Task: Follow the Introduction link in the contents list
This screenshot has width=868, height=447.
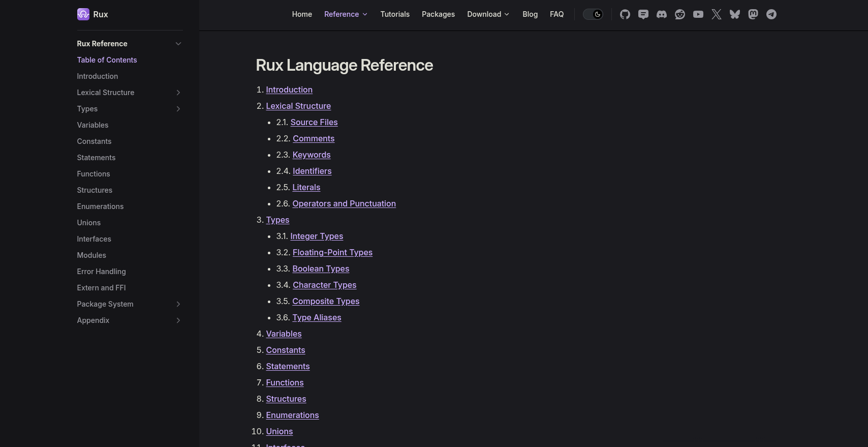Action: (x=289, y=90)
